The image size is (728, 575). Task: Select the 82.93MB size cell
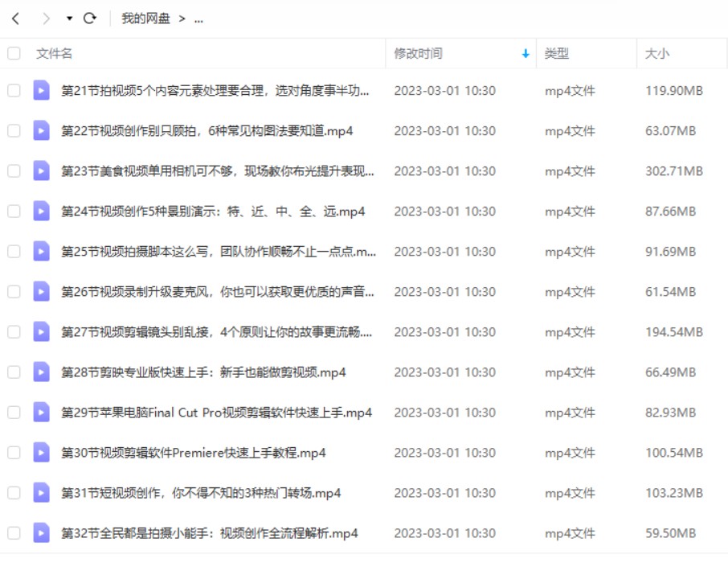[x=670, y=413]
